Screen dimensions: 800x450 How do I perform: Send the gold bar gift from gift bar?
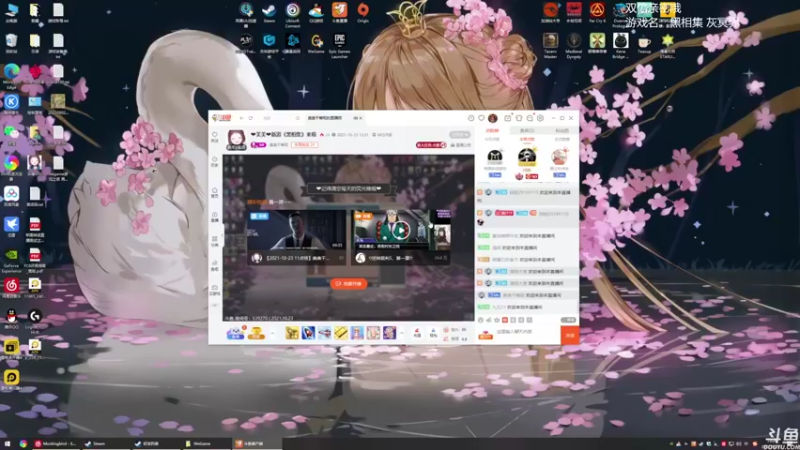pyautogui.click(x=340, y=333)
